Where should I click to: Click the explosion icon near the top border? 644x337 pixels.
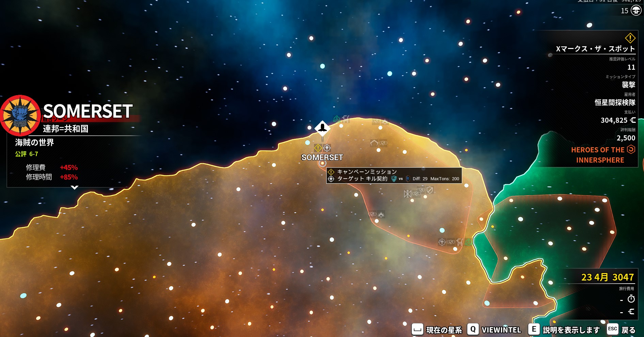pos(385,121)
